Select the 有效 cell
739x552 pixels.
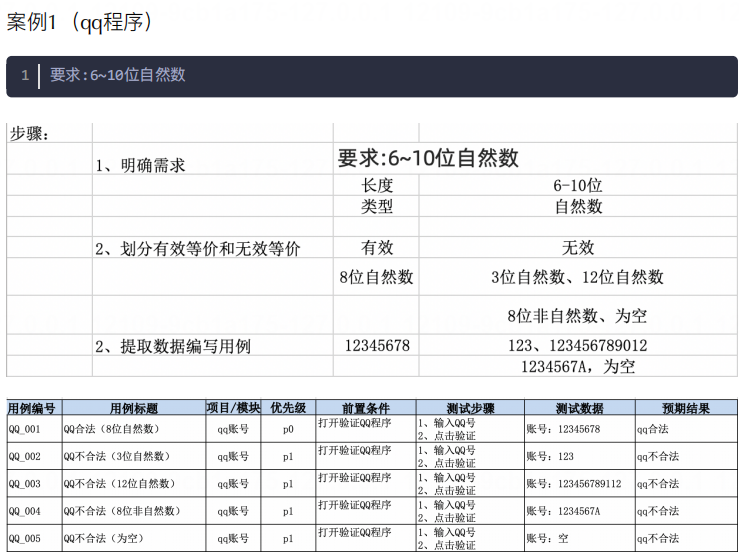pyautogui.click(x=377, y=247)
